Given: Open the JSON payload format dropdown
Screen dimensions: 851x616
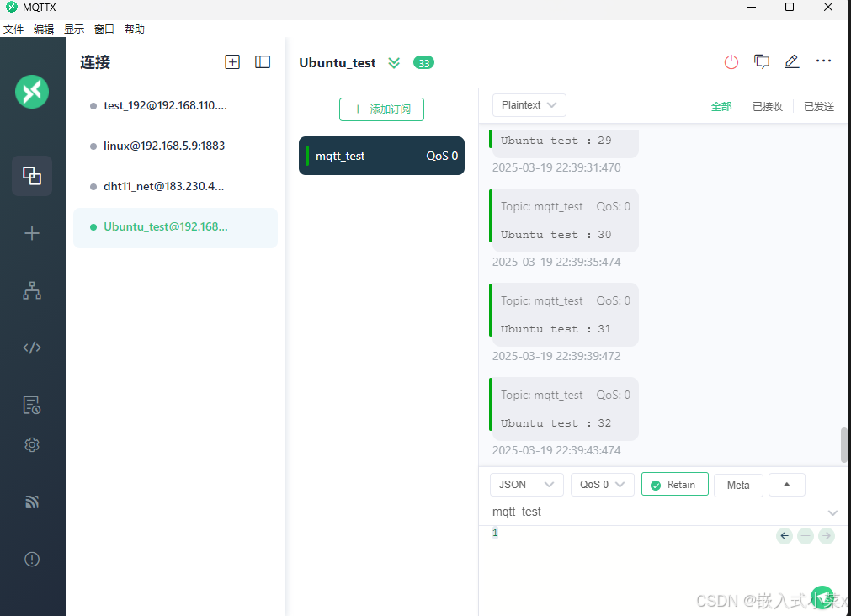Looking at the screenshot, I should click(526, 484).
